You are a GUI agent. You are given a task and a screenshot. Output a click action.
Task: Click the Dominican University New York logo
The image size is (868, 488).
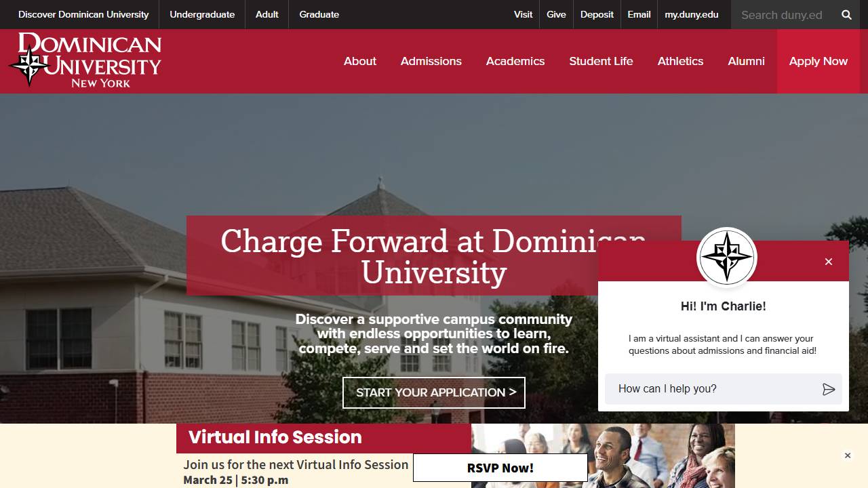(85, 60)
